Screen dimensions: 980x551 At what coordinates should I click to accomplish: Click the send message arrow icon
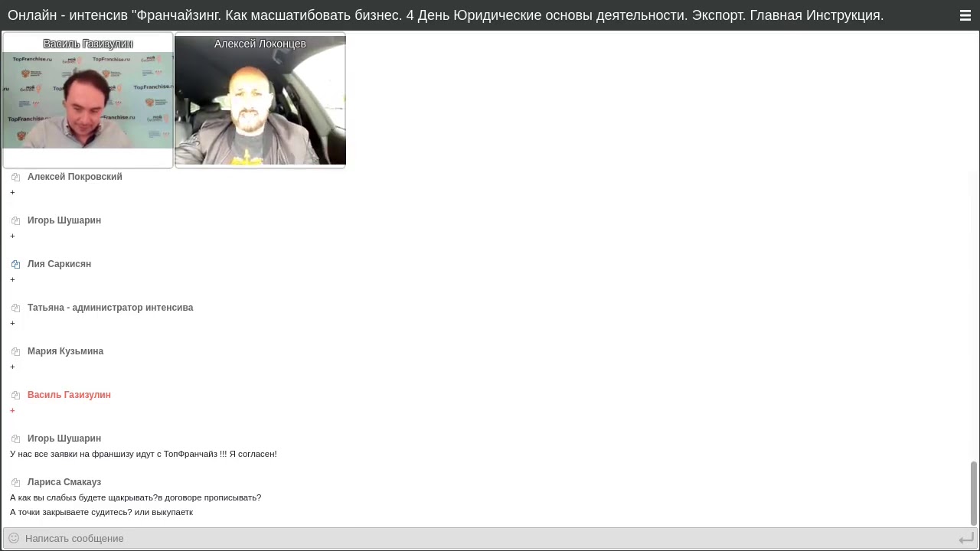click(x=965, y=539)
